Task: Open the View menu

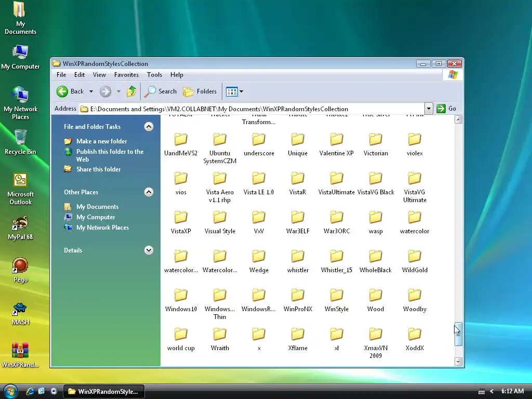Action: 99,75
